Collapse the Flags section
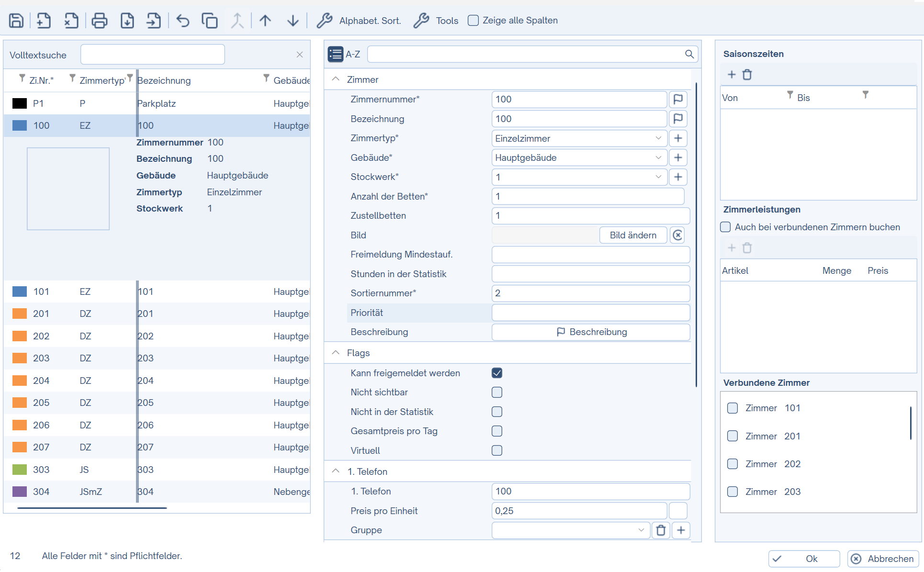This screenshot has width=924, height=572. [336, 353]
